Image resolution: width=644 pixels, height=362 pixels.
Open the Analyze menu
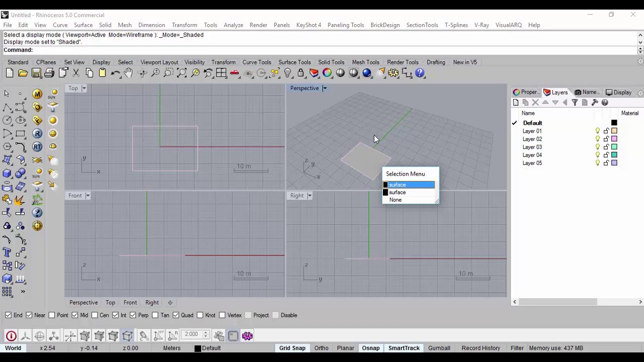(x=233, y=25)
